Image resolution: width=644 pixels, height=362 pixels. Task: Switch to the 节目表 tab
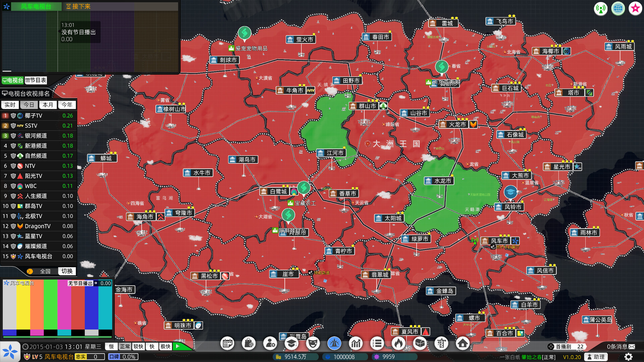click(x=36, y=80)
